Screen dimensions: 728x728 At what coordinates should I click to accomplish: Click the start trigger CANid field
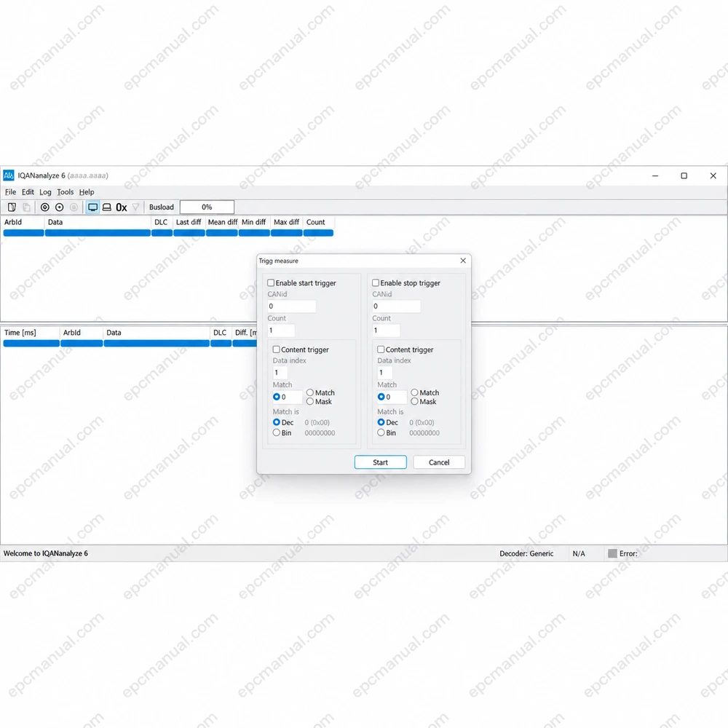292,306
